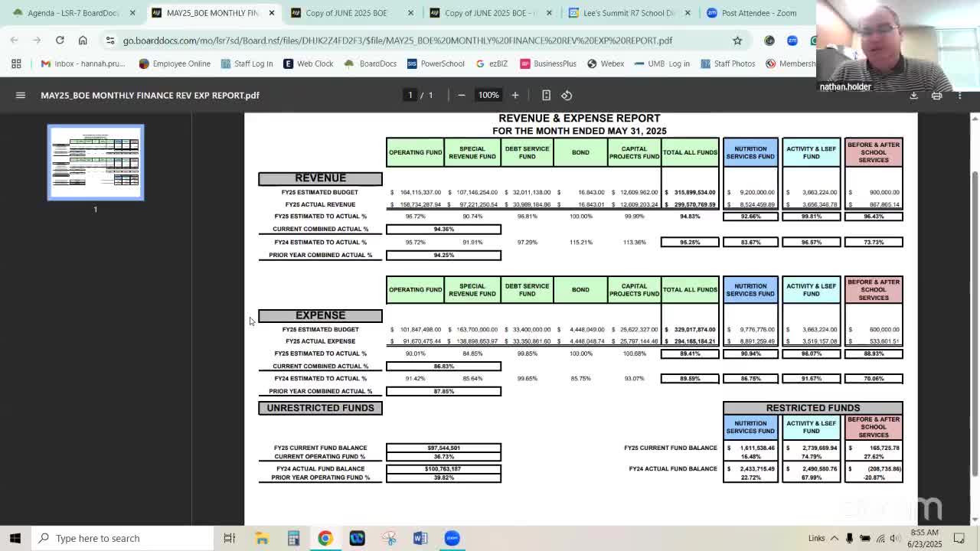Rotate the PDF counterclockwise
The image size is (980, 551).
pos(567,95)
